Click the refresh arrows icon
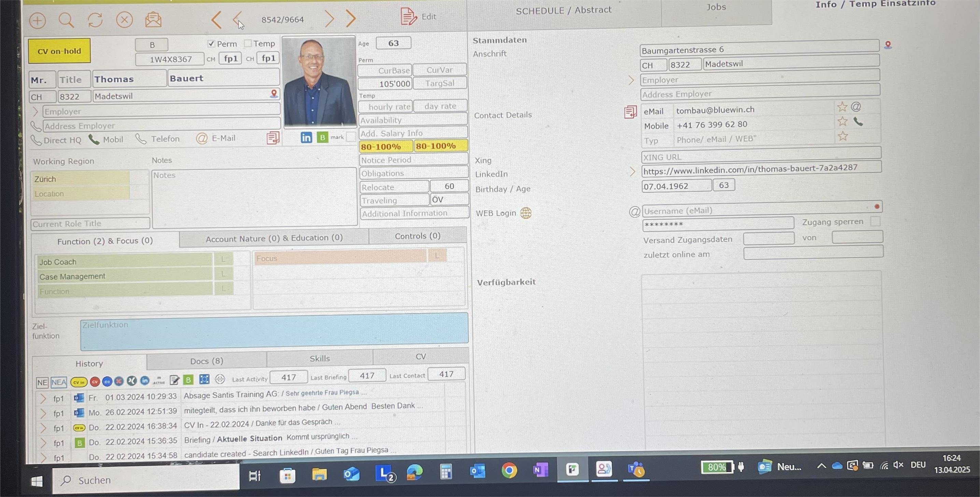Image resolution: width=980 pixels, height=497 pixels. [95, 20]
